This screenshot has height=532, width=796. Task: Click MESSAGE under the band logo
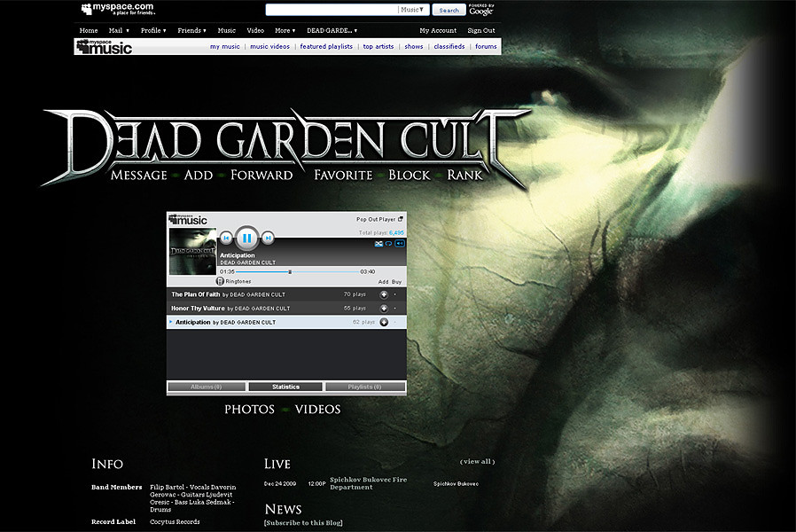[139, 176]
